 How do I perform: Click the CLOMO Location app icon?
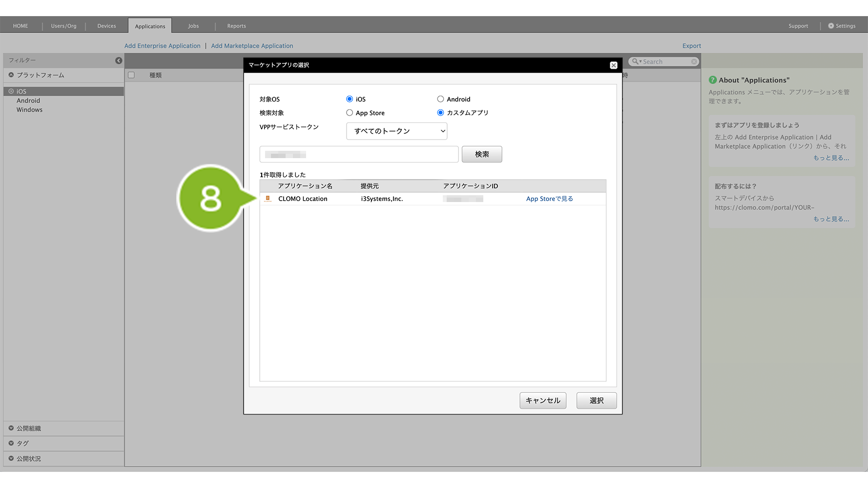268,199
